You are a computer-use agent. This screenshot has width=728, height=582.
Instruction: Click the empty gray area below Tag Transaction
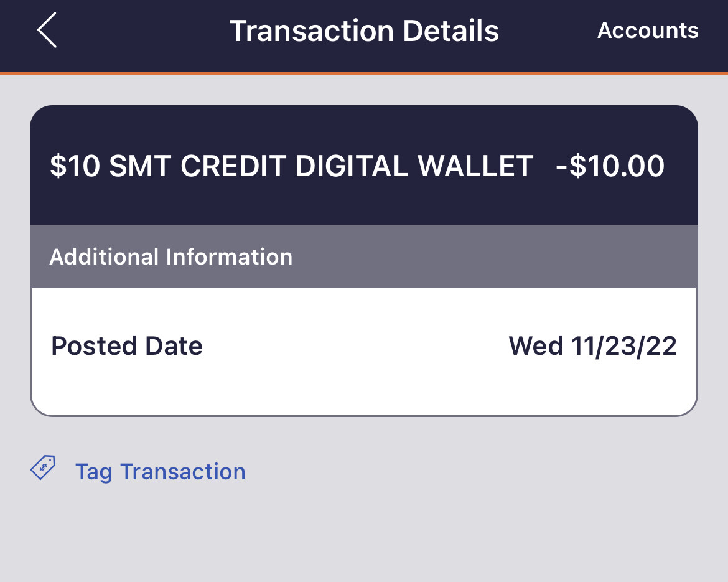coord(364,535)
